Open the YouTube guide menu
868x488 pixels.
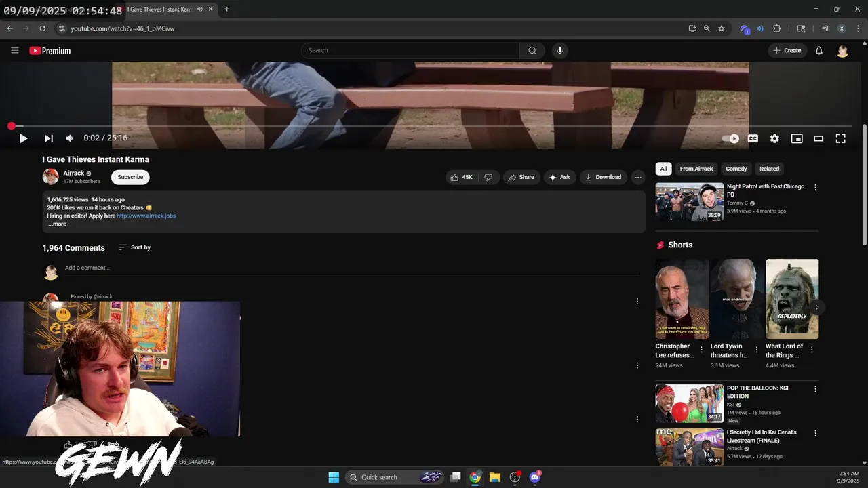coord(15,50)
